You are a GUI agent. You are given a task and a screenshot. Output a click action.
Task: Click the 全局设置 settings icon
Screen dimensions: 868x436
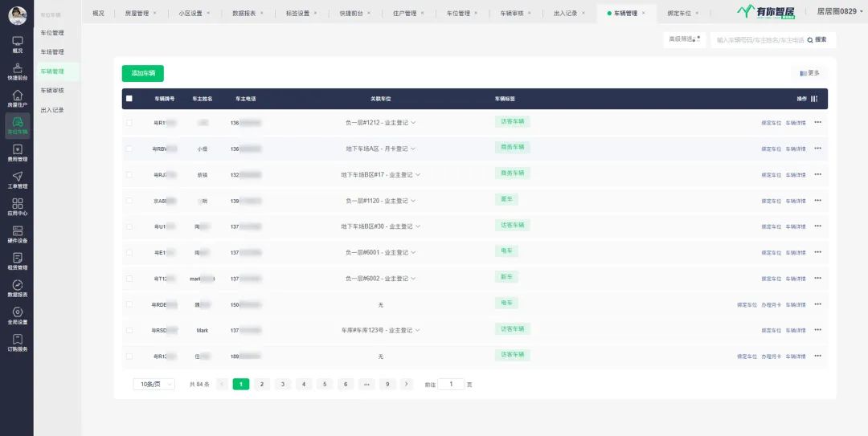click(x=17, y=315)
